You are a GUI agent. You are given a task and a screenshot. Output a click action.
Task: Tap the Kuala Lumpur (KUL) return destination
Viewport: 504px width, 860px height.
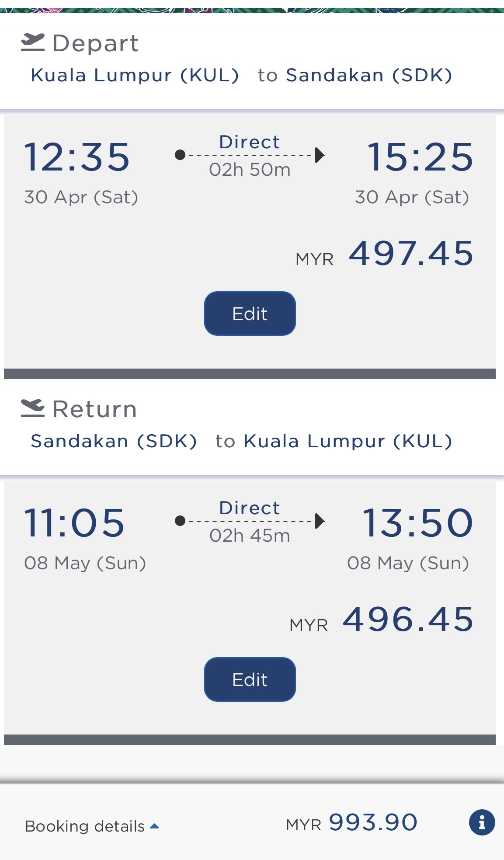pyautogui.click(x=348, y=441)
